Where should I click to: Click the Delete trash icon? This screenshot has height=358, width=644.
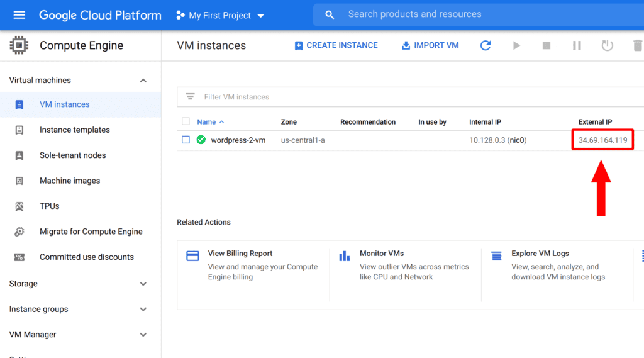tap(638, 46)
